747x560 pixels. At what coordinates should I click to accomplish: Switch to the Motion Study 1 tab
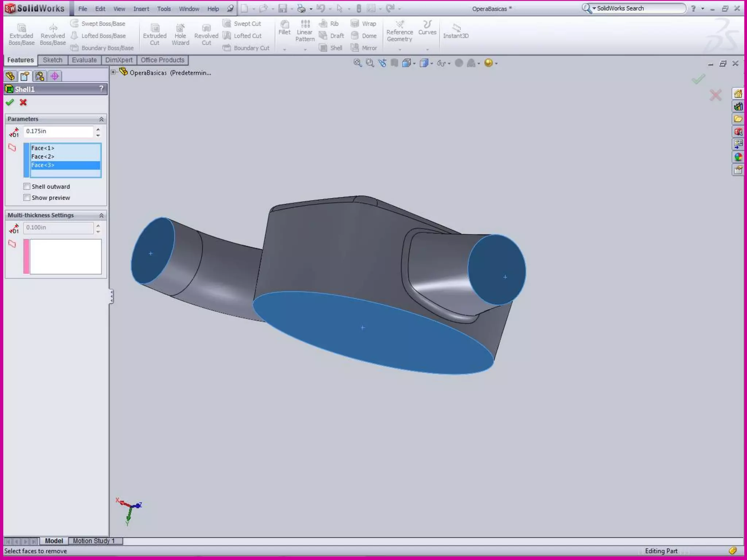94,541
